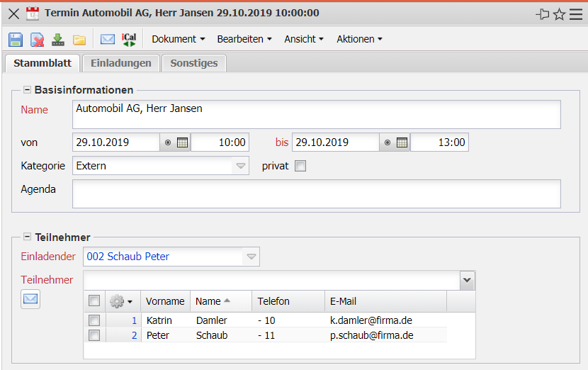Collapse the Basisinformationen section
Viewport: 588px width, 370px height.
pos(28,90)
